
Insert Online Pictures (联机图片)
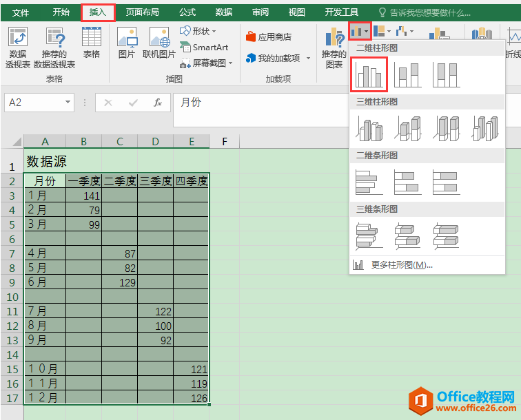[159, 43]
